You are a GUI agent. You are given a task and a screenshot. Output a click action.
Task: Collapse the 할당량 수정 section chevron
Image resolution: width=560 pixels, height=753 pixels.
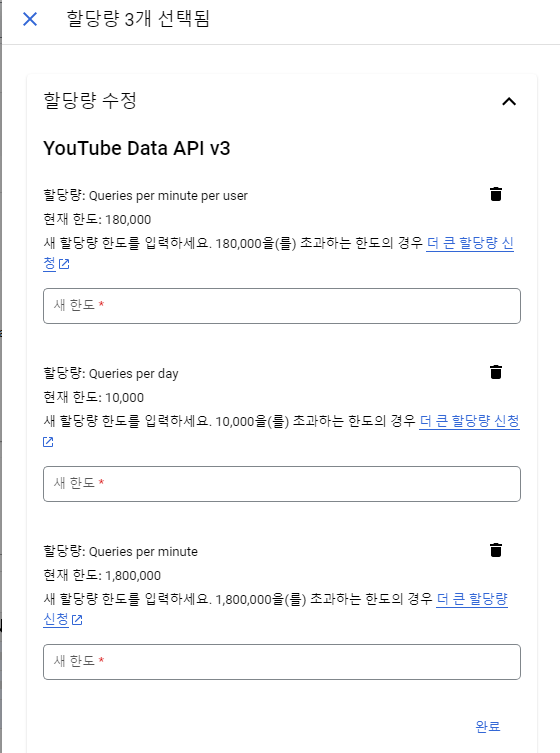[509, 101]
